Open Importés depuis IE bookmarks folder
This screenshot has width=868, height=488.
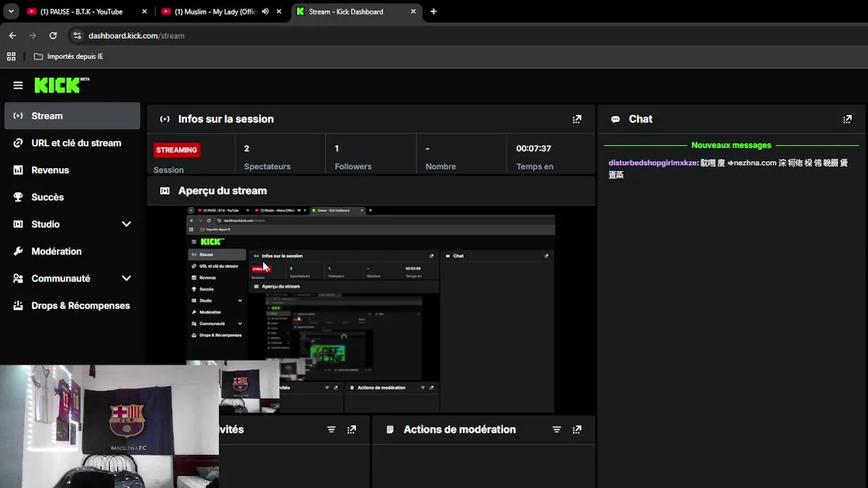(68, 56)
